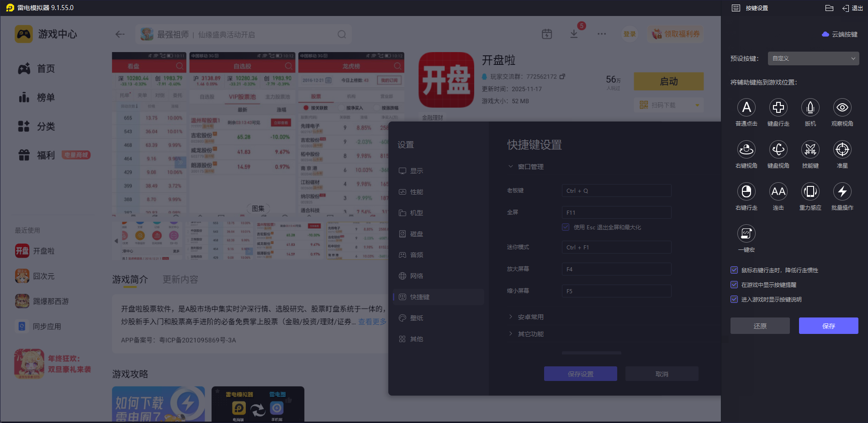Toggle 使用 Esc 退出全屏和最大化 checkbox
868x423 pixels.
pyautogui.click(x=566, y=227)
